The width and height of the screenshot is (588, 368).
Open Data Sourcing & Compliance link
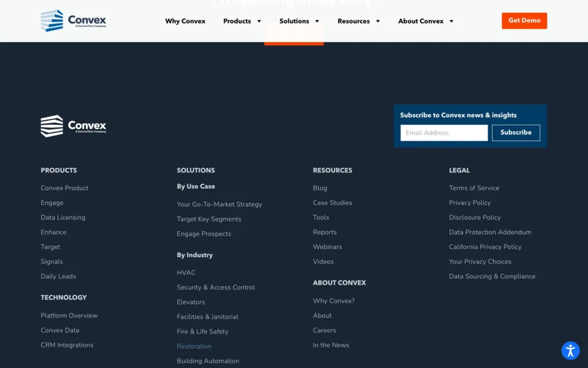click(492, 277)
